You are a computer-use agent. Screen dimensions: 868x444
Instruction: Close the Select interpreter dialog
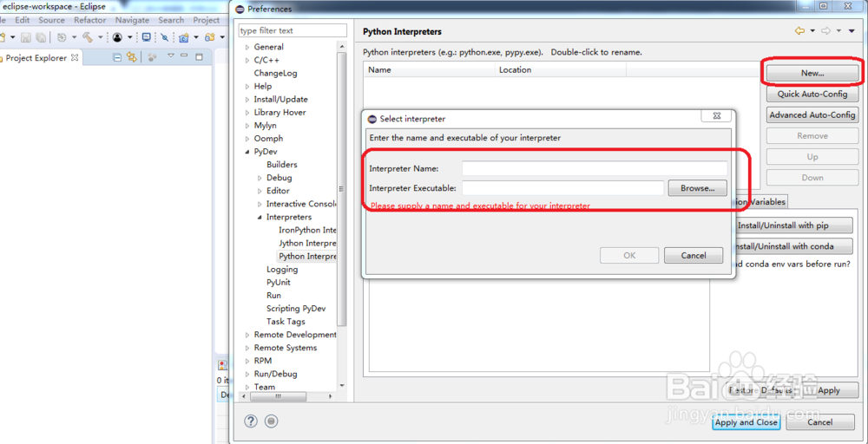coord(716,115)
